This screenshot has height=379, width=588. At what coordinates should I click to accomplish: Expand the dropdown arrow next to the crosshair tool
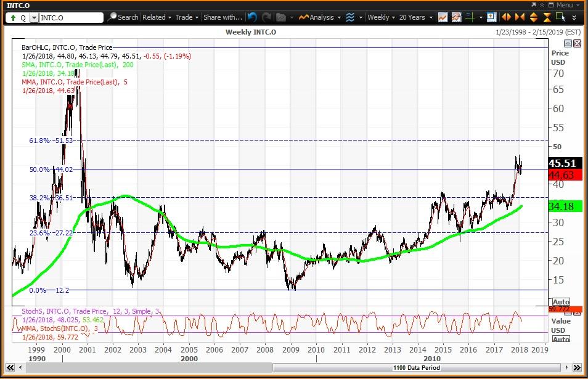(x=481, y=18)
